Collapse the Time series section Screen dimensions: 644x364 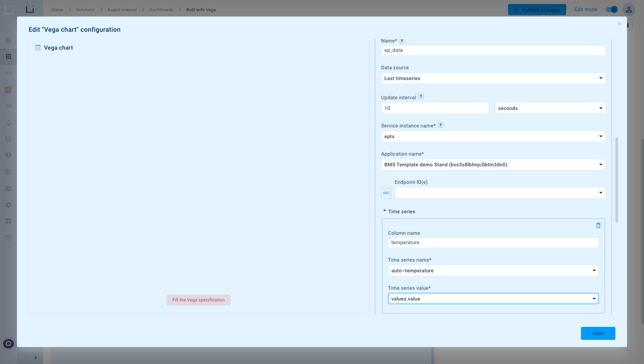(399, 212)
